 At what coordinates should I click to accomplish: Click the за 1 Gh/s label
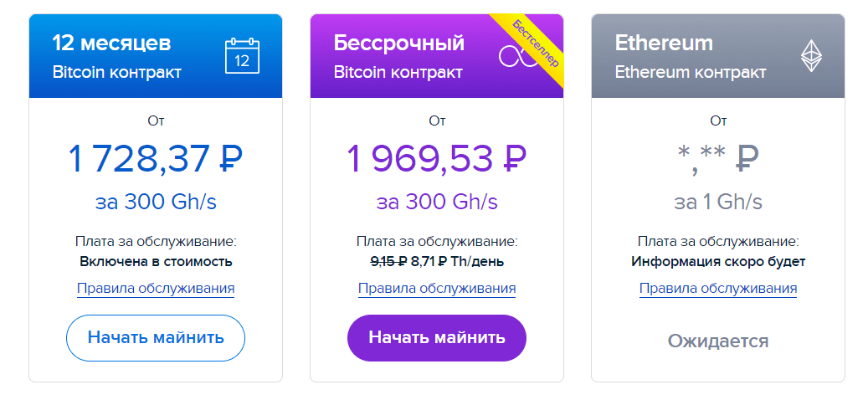click(718, 202)
